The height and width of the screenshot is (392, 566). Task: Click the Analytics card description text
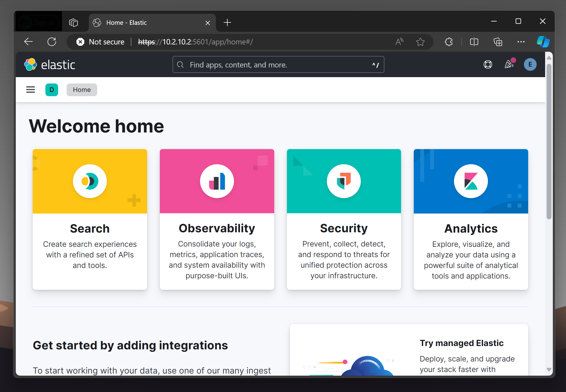471,260
